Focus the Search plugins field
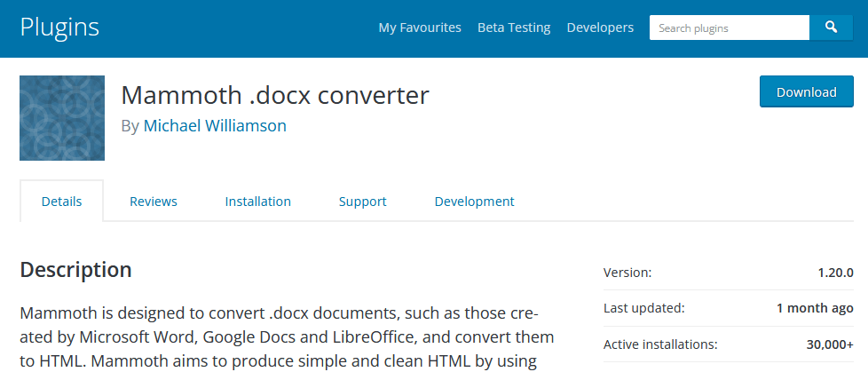 coord(729,28)
